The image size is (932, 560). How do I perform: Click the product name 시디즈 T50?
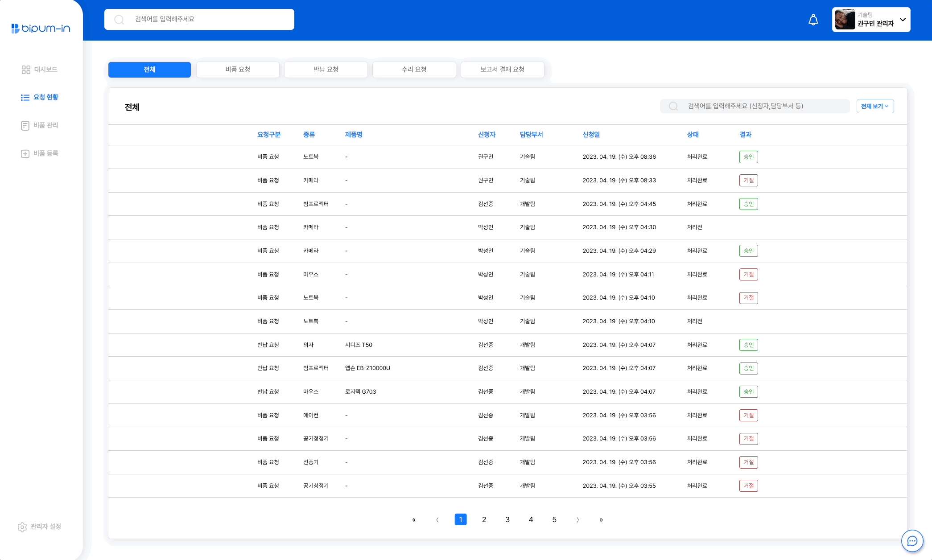coord(359,345)
